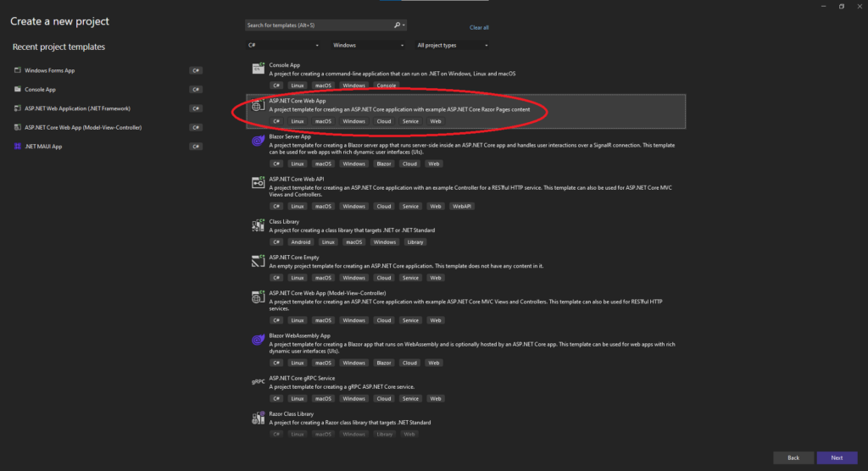Select Razor Class Library template title

[x=292, y=413]
